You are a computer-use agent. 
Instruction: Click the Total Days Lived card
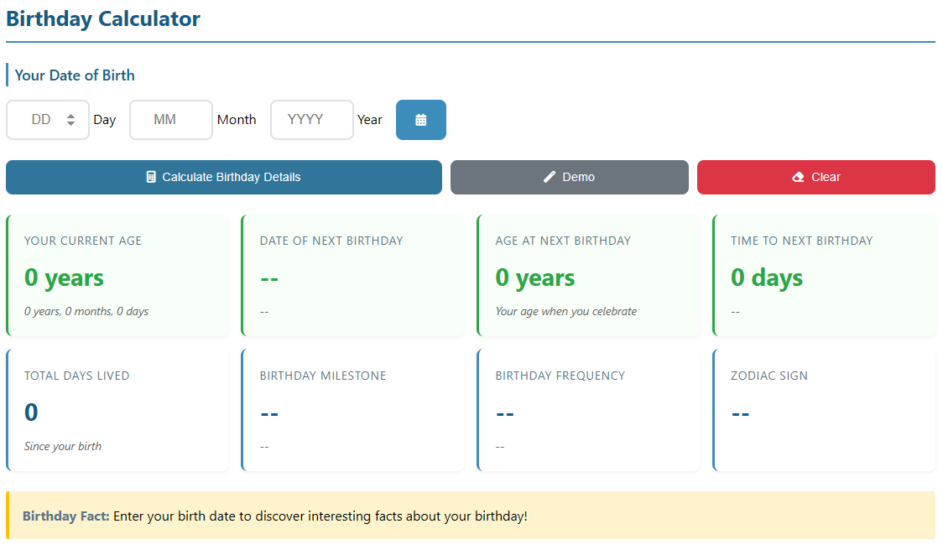(117, 411)
